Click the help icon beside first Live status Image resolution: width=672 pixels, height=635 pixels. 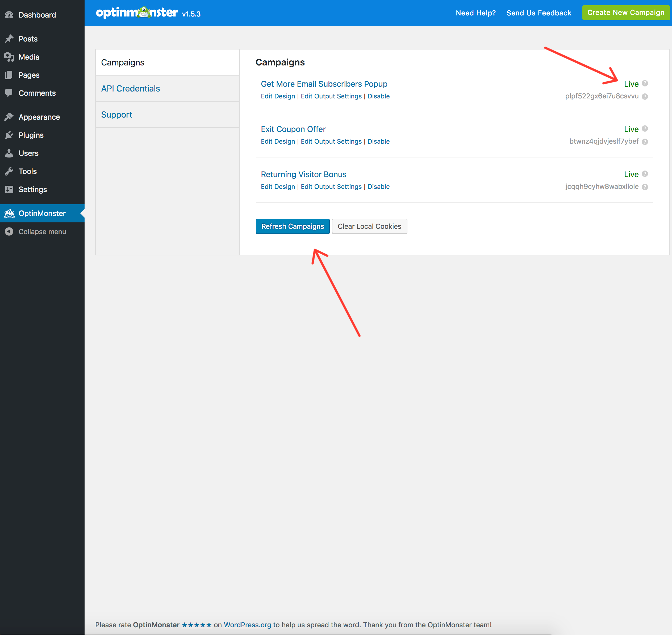[x=645, y=83]
